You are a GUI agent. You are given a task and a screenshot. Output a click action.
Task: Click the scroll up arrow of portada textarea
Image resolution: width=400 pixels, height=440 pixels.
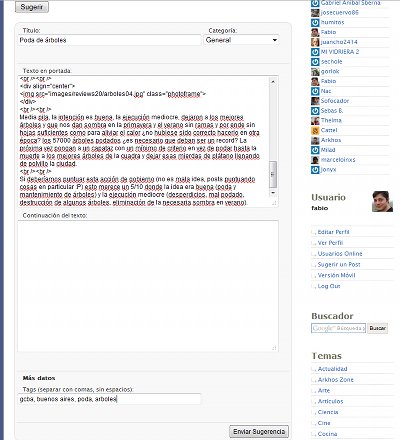point(273,81)
